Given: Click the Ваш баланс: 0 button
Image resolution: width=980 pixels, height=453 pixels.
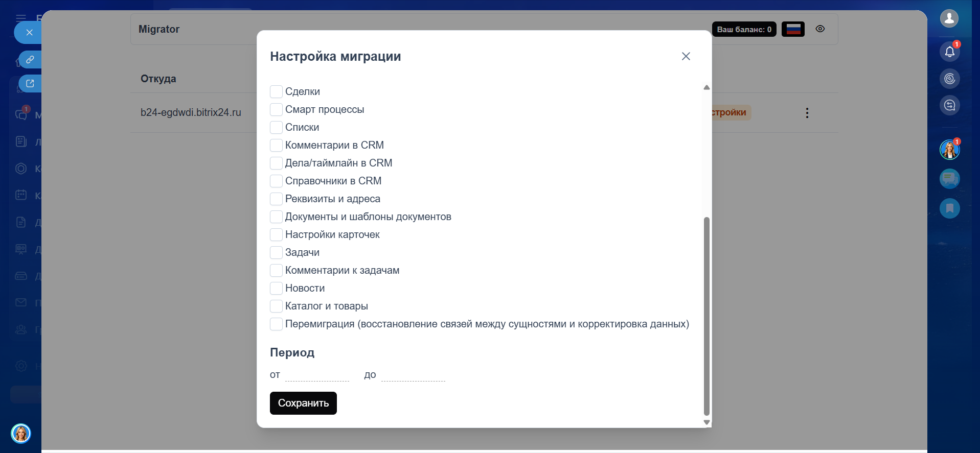Looking at the screenshot, I should click(x=744, y=29).
